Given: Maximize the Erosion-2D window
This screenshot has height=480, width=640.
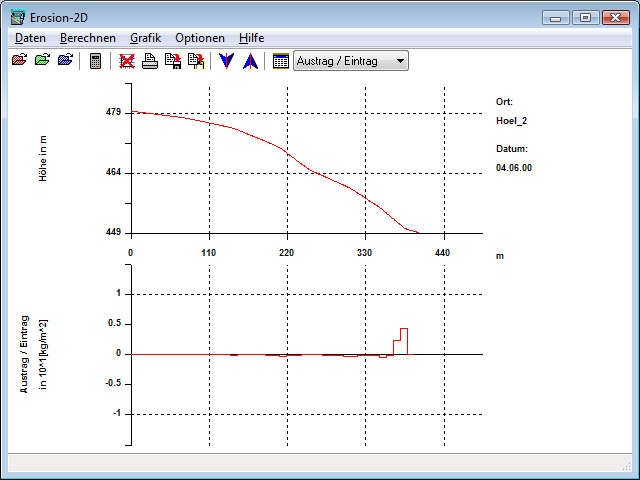Looking at the screenshot, I should 586,17.
